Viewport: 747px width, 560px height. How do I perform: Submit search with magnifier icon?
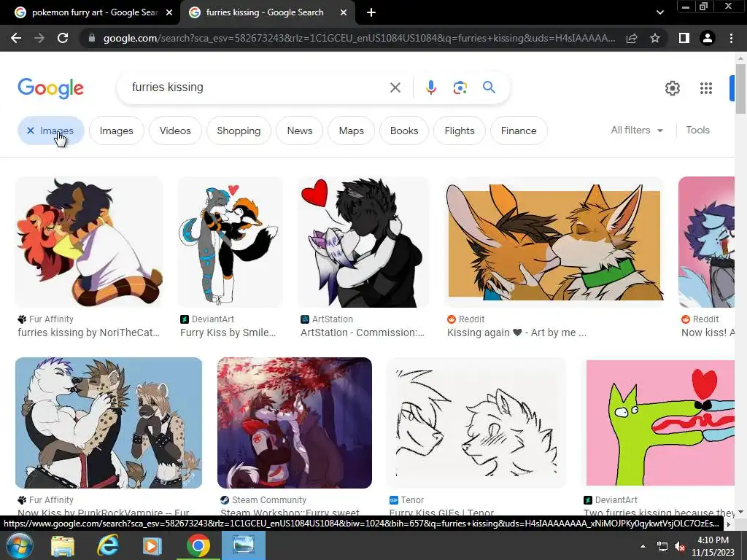489,87
